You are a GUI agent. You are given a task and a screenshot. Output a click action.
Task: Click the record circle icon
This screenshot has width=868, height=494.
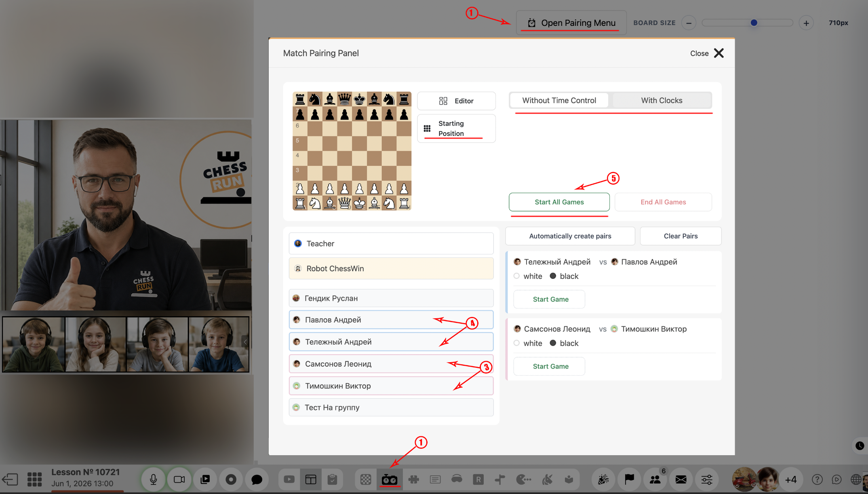(x=231, y=479)
